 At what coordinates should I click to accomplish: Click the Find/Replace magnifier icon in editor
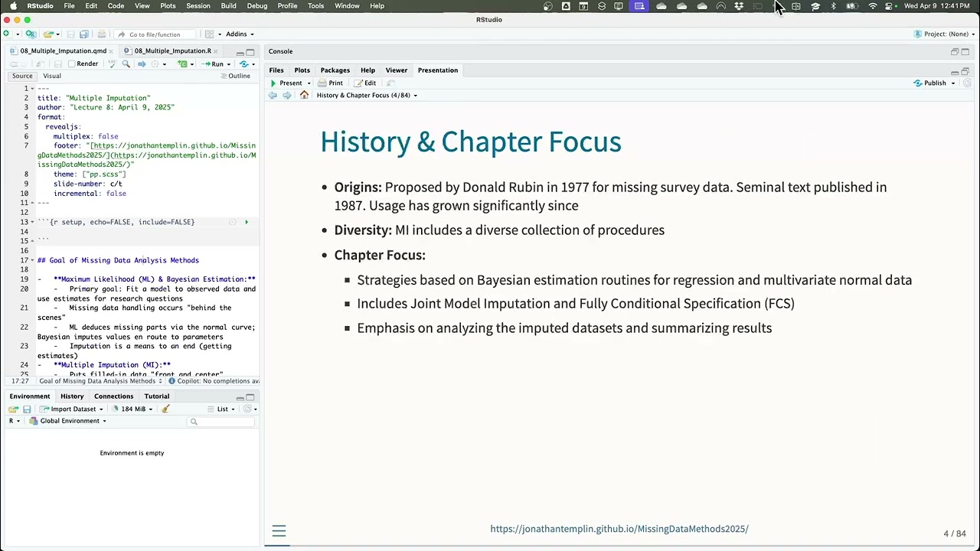126,64
